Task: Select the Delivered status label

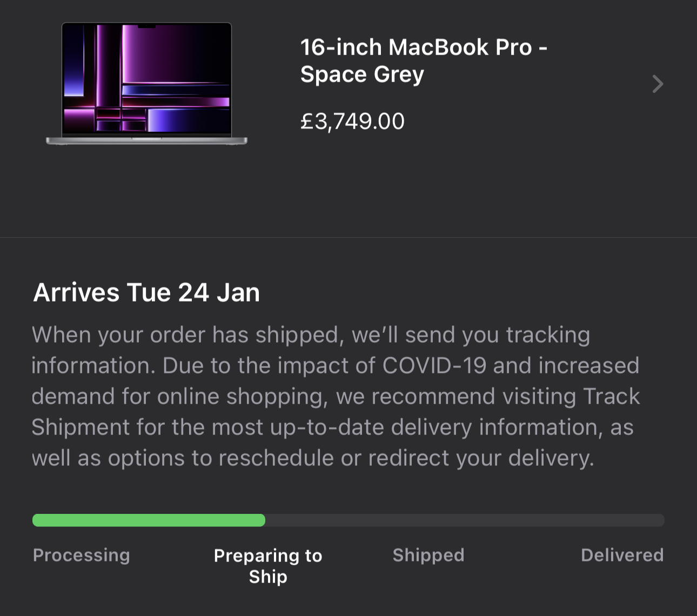Action: coord(622,555)
